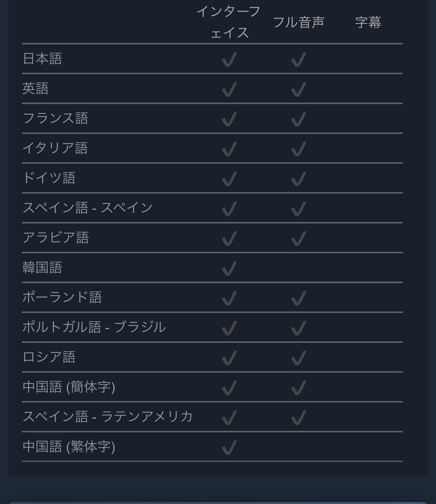Select the 日本語 language row label
Image resolution: width=436 pixels, height=504 pixels.
(x=42, y=59)
